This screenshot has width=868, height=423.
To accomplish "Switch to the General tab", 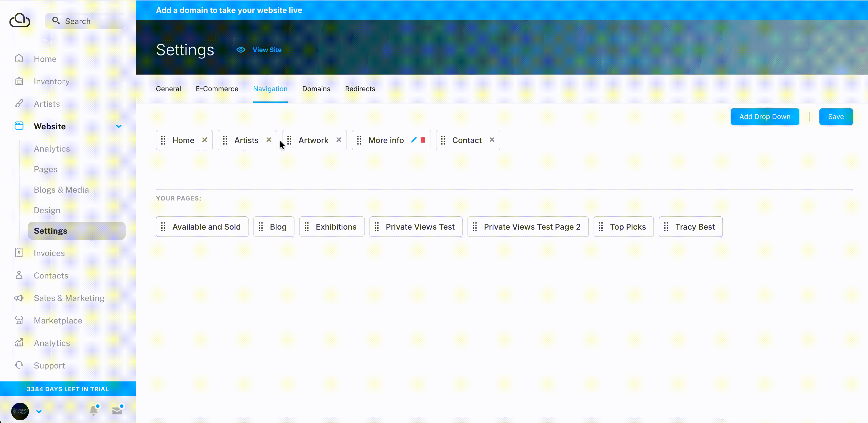I will [168, 89].
